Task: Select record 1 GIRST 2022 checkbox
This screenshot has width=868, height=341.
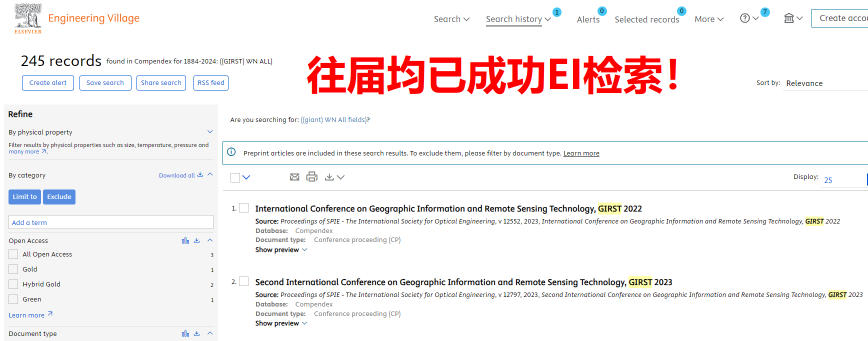Action: 244,208
